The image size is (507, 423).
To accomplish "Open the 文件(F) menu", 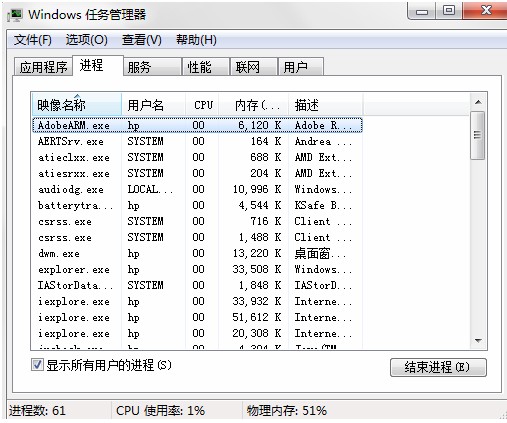I will click(32, 40).
